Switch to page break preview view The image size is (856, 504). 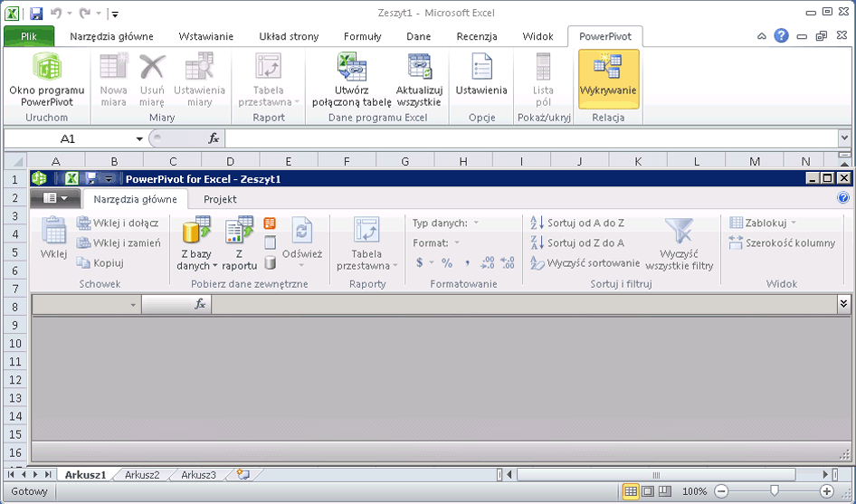pyautogui.click(x=665, y=491)
